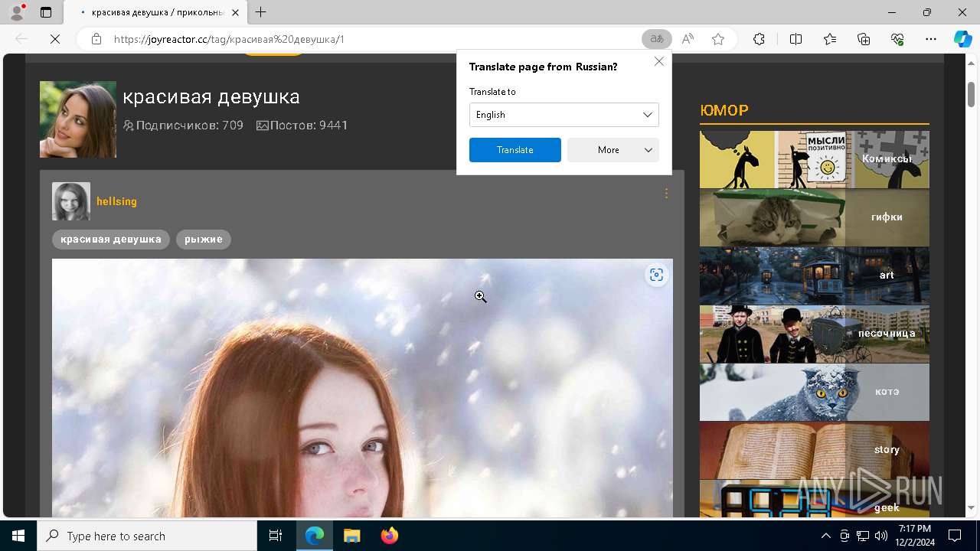Open the песочница category banner
Screen dimensions: 980x551
tap(815, 334)
